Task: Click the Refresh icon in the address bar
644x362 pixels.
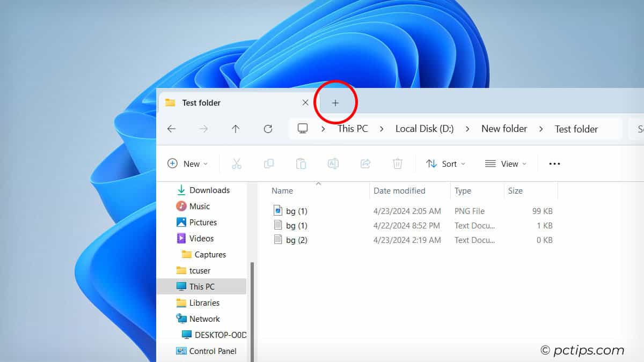Action: [x=268, y=129]
